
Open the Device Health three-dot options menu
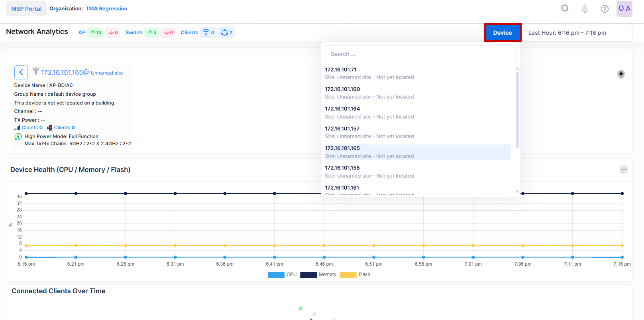pyautogui.click(x=624, y=170)
